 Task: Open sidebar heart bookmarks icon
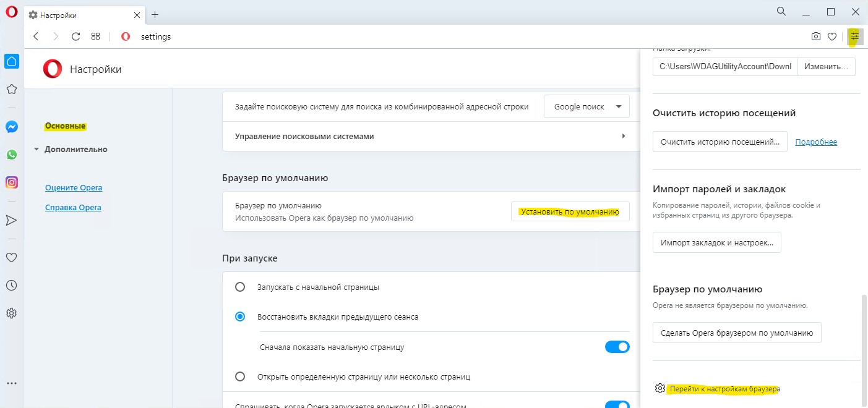(11, 258)
